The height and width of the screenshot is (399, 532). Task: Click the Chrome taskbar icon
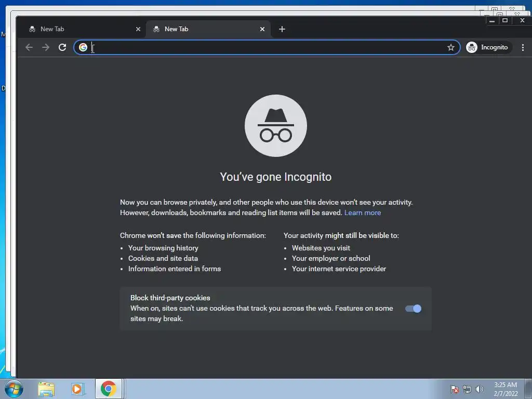point(108,389)
